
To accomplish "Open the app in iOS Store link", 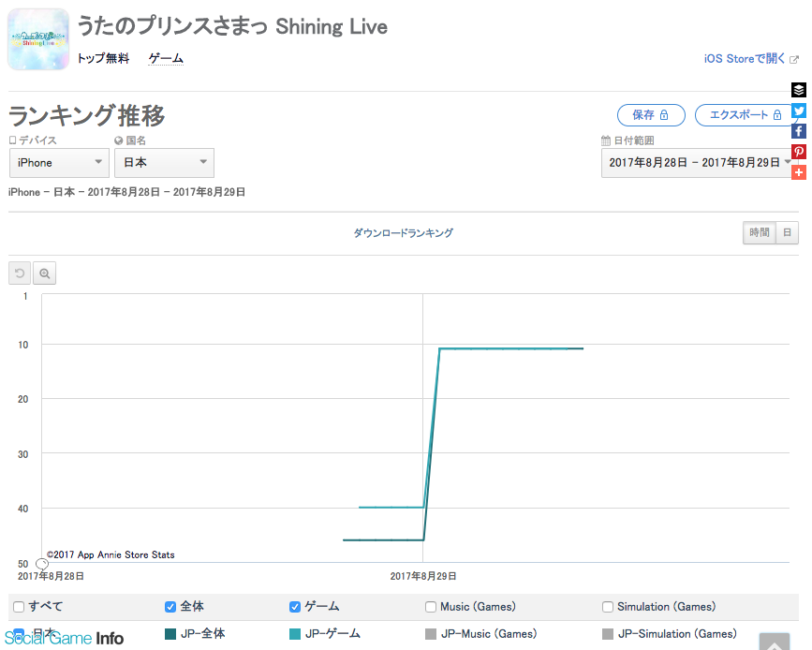I will (745, 58).
